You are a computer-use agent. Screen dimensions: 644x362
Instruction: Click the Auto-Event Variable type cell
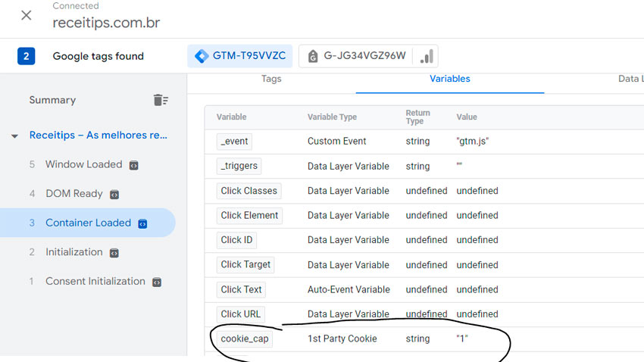point(349,289)
